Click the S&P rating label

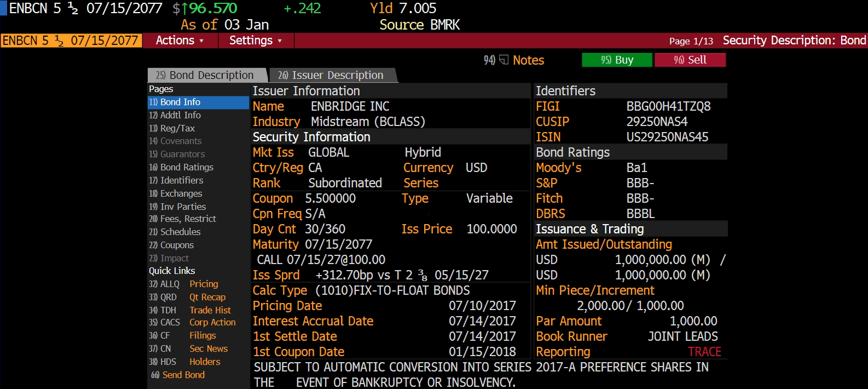click(547, 183)
